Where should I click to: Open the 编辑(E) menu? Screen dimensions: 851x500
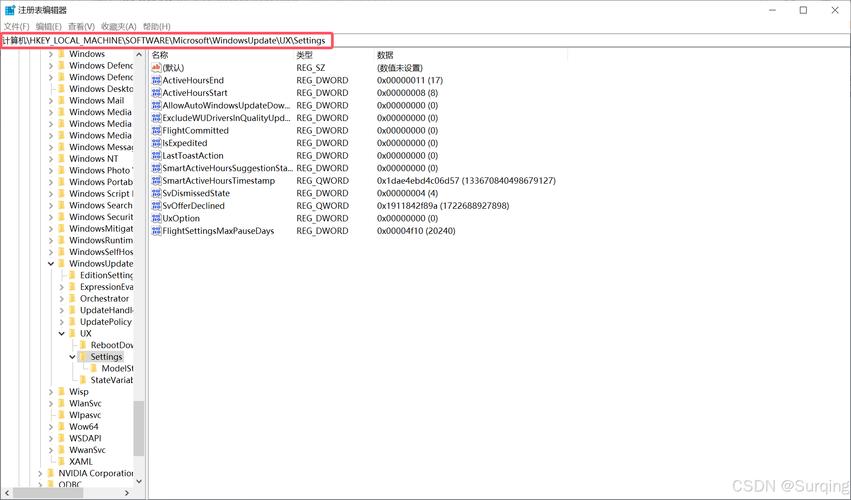click(x=49, y=26)
